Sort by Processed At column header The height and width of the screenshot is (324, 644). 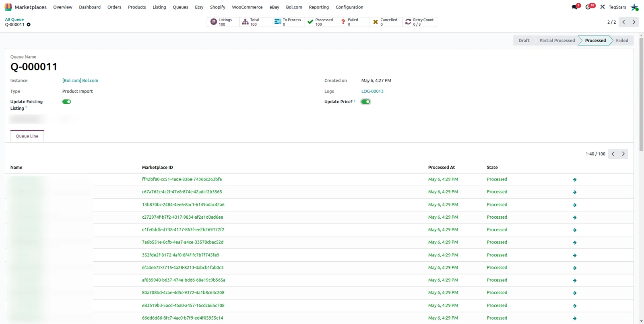point(442,168)
